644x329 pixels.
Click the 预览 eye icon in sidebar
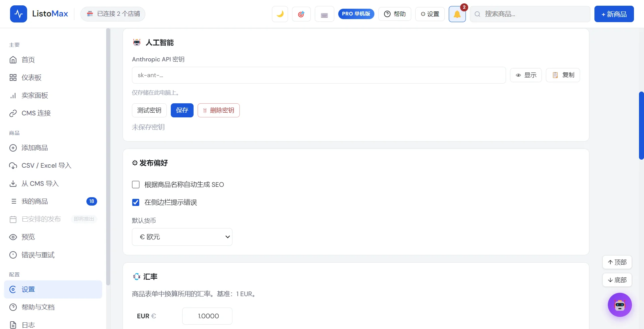coord(13,237)
